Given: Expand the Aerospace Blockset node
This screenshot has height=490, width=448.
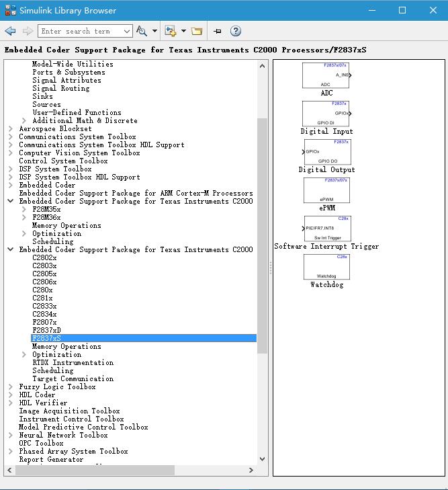Looking at the screenshot, I should [11, 129].
